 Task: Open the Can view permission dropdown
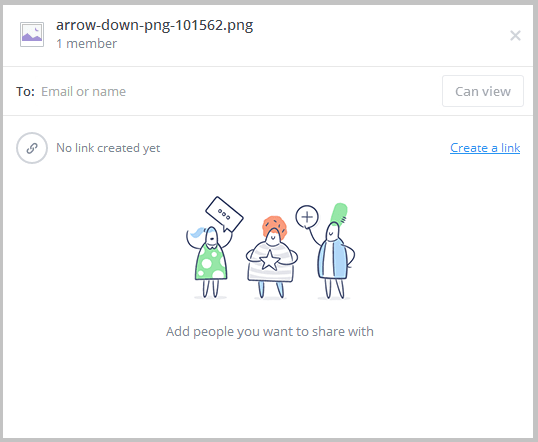point(483,91)
